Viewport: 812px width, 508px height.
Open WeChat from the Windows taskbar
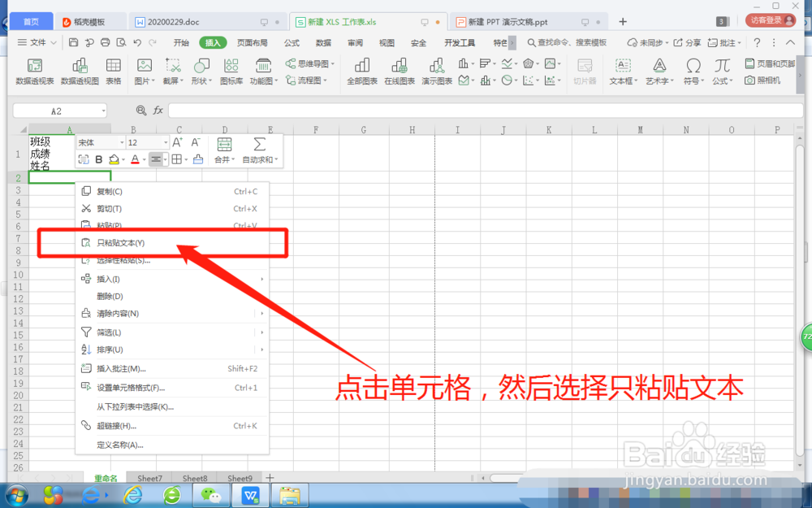211,496
